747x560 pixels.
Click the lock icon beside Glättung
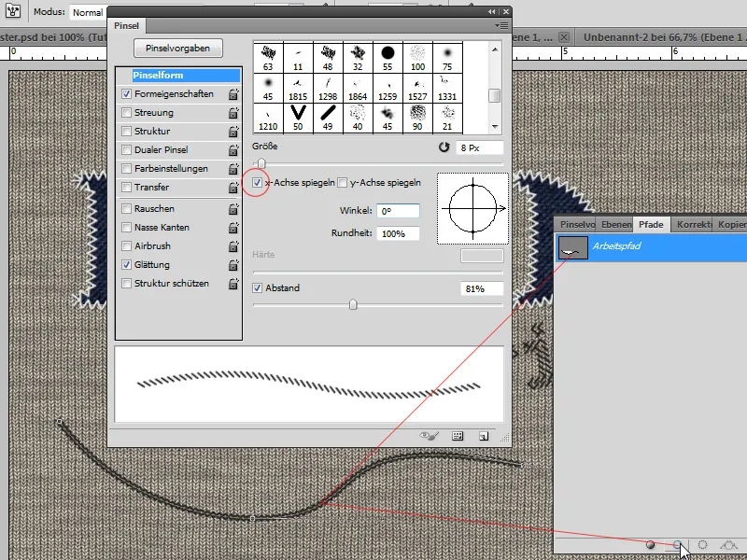pyautogui.click(x=233, y=265)
